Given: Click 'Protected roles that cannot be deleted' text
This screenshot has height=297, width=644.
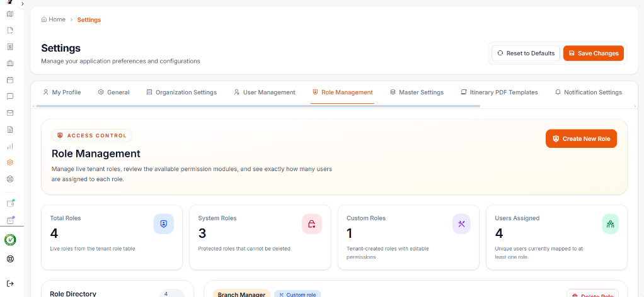Looking at the screenshot, I should click(x=244, y=249).
